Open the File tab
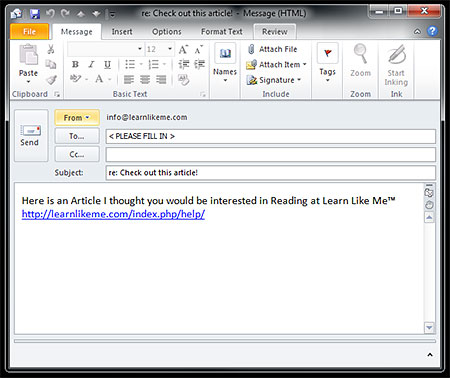The image size is (450, 378). tap(29, 32)
